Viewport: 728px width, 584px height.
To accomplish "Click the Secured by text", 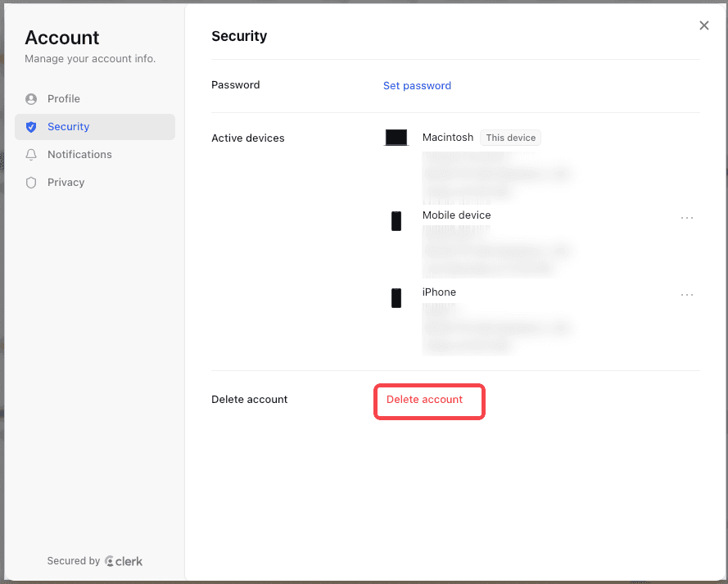I will [74, 561].
